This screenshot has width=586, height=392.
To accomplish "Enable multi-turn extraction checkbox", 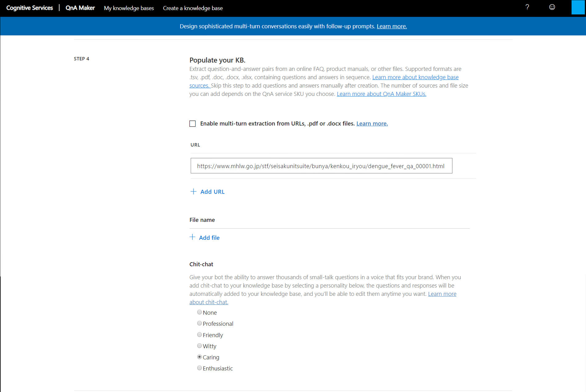I will (193, 124).
